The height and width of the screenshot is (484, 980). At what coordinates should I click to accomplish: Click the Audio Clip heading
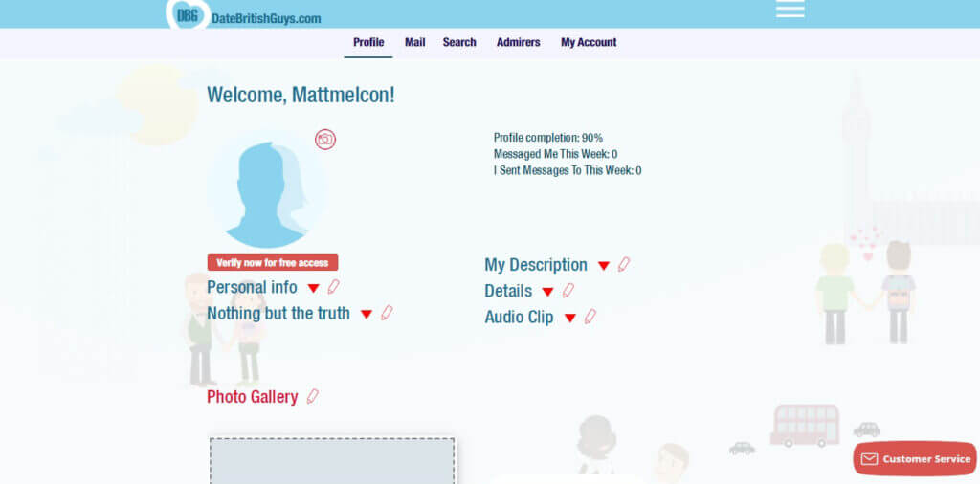(519, 318)
